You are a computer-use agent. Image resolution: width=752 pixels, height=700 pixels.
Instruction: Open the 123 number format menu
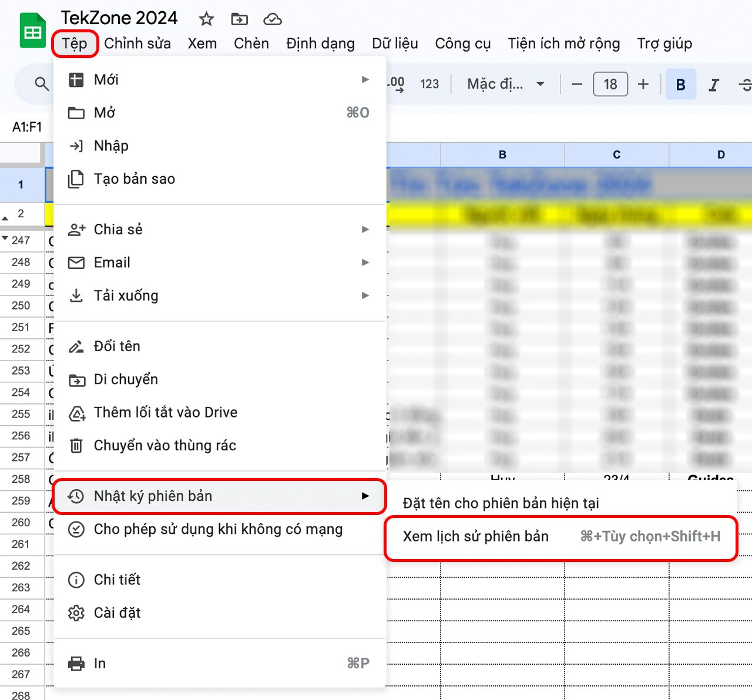click(x=429, y=84)
